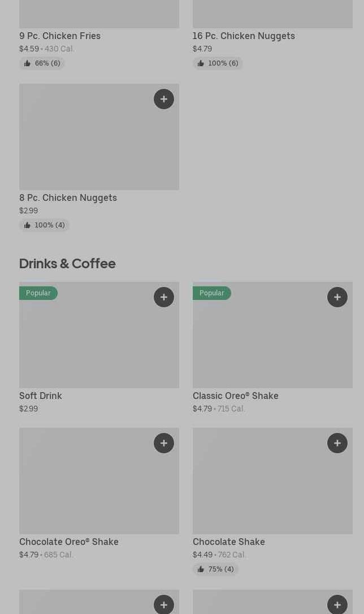This screenshot has height=614, width=364.
Task: Add Chocolate Shake to cart
Action: pyautogui.click(x=337, y=443)
